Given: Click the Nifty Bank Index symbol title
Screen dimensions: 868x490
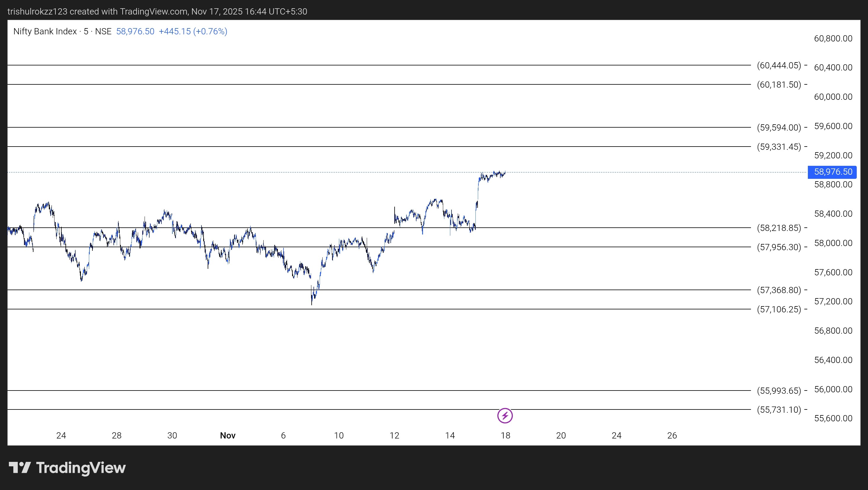Looking at the screenshot, I should click(45, 31).
